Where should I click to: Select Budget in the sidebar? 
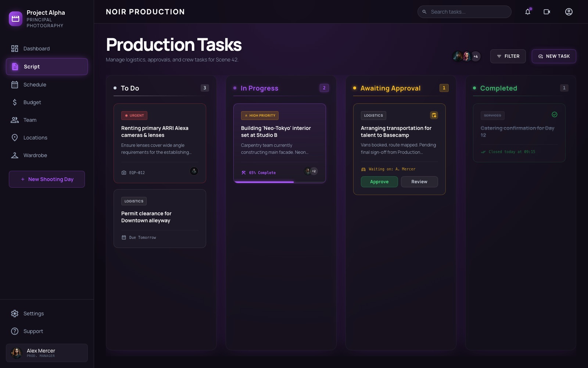coord(47,102)
